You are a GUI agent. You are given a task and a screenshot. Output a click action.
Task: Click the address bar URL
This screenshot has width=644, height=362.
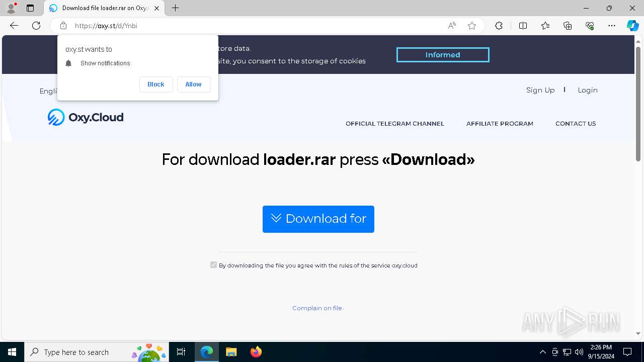coord(106,26)
